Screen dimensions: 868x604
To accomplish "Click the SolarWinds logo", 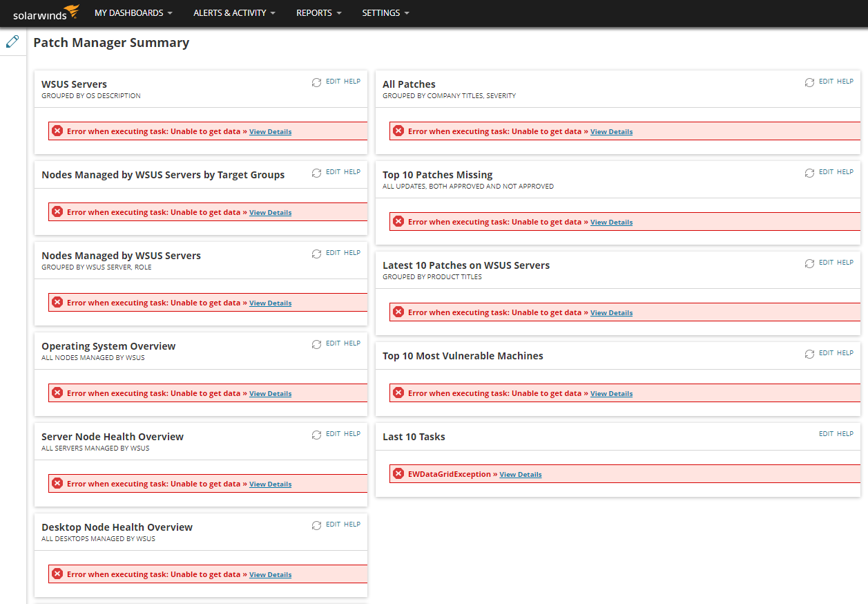I will click(46, 12).
